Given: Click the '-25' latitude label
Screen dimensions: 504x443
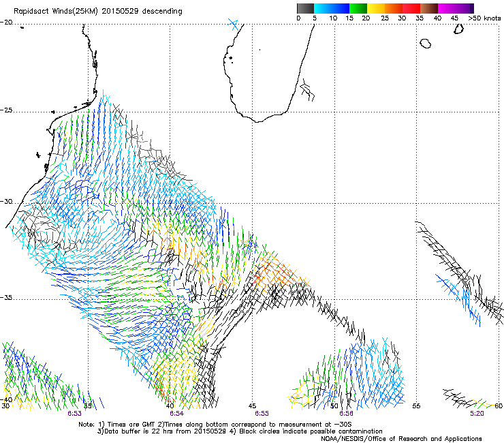Looking at the screenshot, I should (6, 110).
